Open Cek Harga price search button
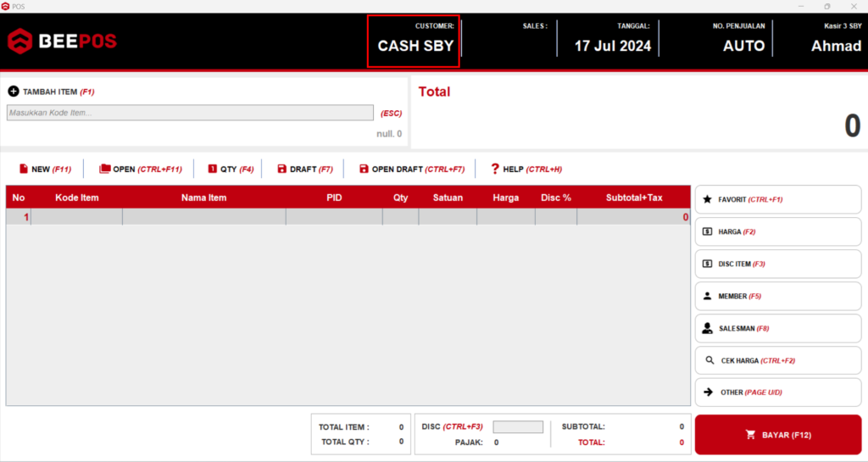 [777, 360]
